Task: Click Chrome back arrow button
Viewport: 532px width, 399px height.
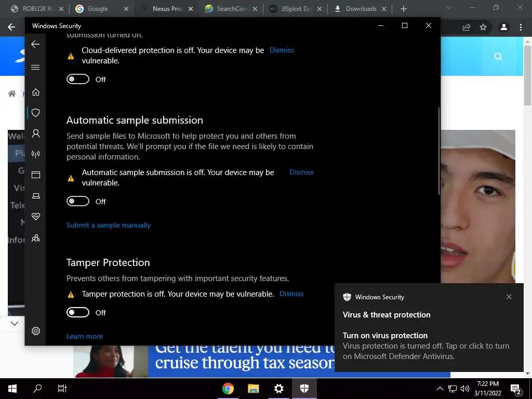Action: [x=11, y=27]
